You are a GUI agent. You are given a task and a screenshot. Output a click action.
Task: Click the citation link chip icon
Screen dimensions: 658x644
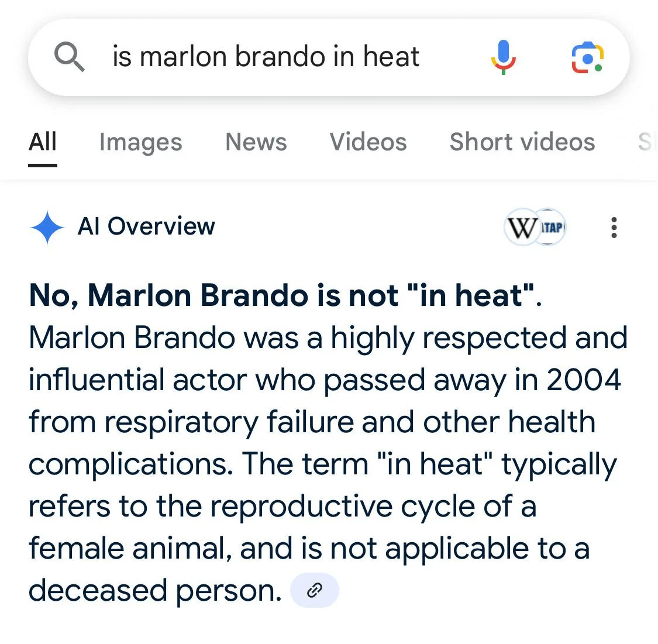coord(314,590)
